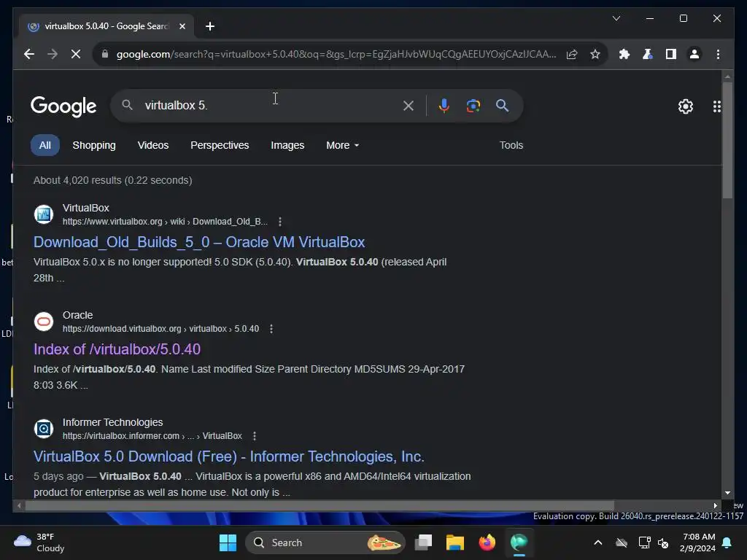Screen dimensions: 747x560
Task: Share this page from address bar
Action: click(x=572, y=54)
